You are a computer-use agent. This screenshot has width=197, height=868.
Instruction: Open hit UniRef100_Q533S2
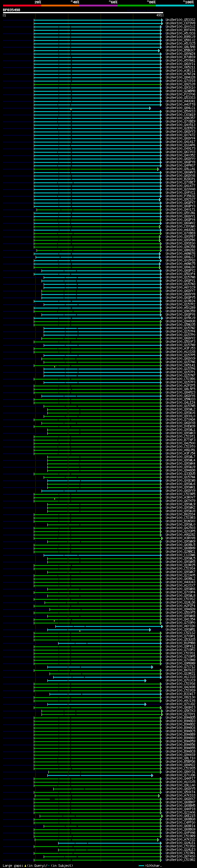pyautogui.click(x=180, y=20)
